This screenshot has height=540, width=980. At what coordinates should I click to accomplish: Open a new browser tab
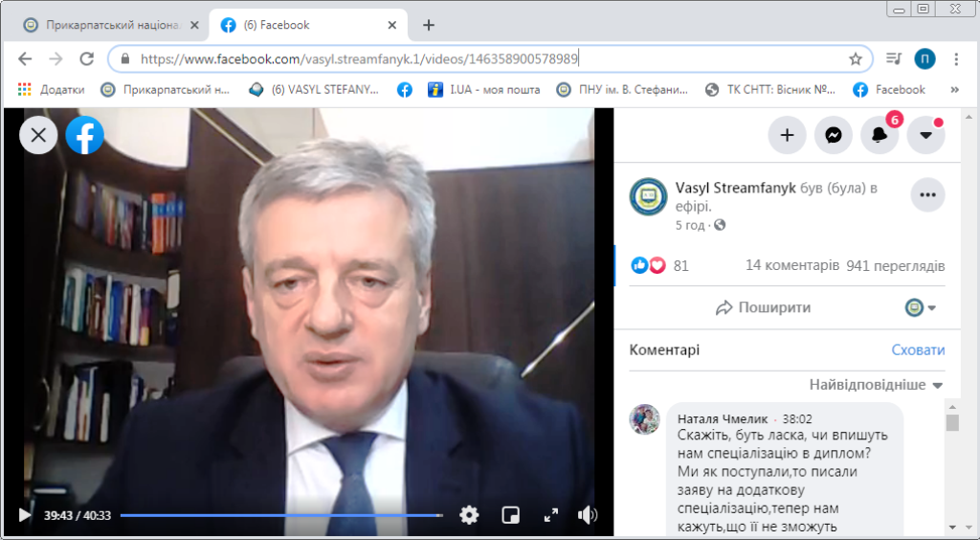point(428,25)
